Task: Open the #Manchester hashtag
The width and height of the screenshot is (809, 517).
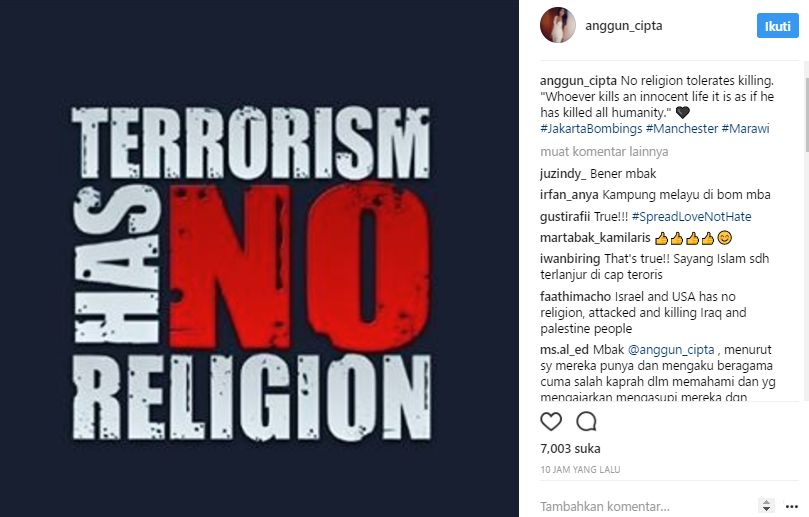Action: pyautogui.click(x=682, y=128)
